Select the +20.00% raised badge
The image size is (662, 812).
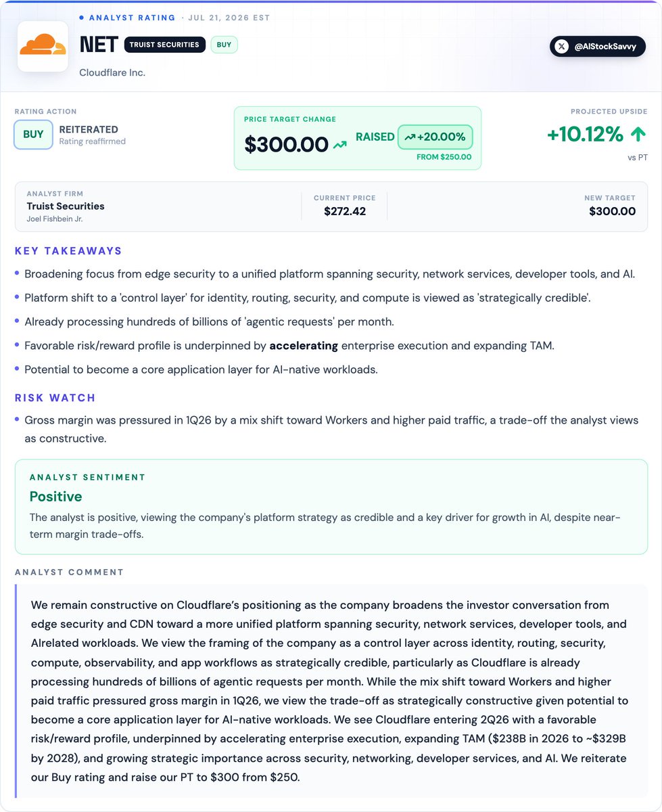435,137
